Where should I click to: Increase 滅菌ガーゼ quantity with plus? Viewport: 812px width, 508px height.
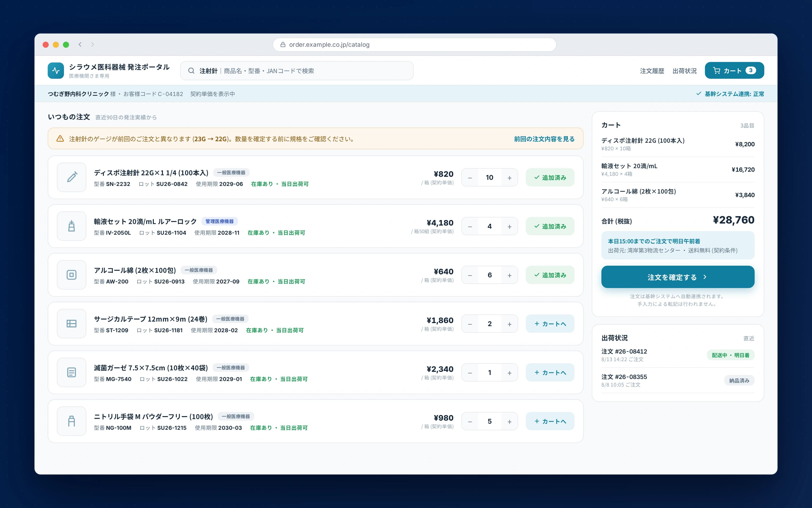509,372
